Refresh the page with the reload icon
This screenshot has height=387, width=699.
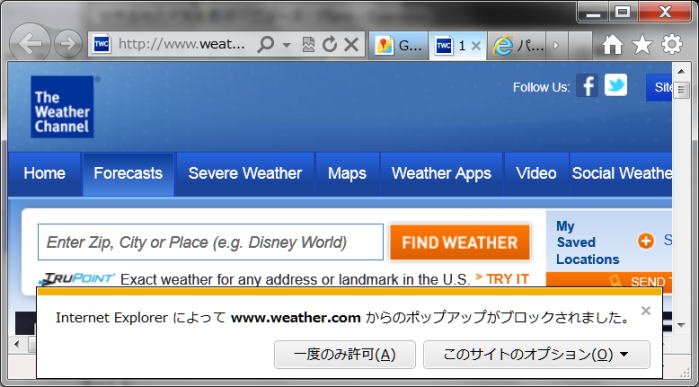(x=330, y=44)
